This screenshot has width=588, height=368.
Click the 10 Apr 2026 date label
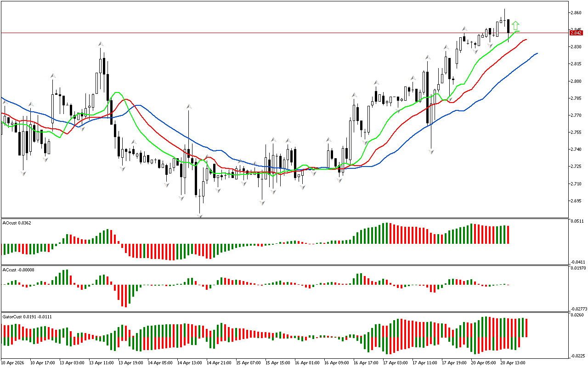click(13, 362)
